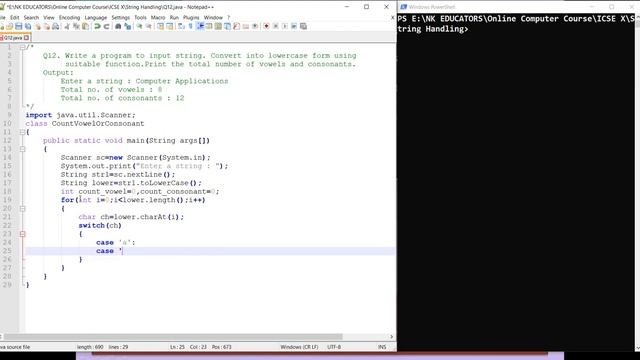Viewport: 640px width, 360px height.
Task: Click the macro Playback icon
Action: pyautogui.click(x=285, y=27)
